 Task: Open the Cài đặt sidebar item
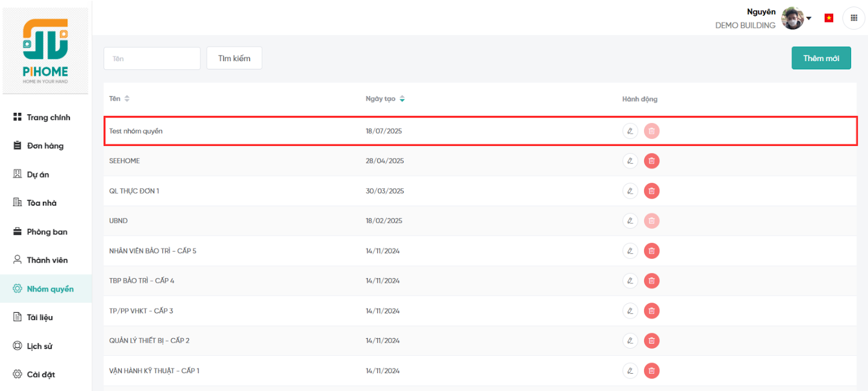pos(41,374)
